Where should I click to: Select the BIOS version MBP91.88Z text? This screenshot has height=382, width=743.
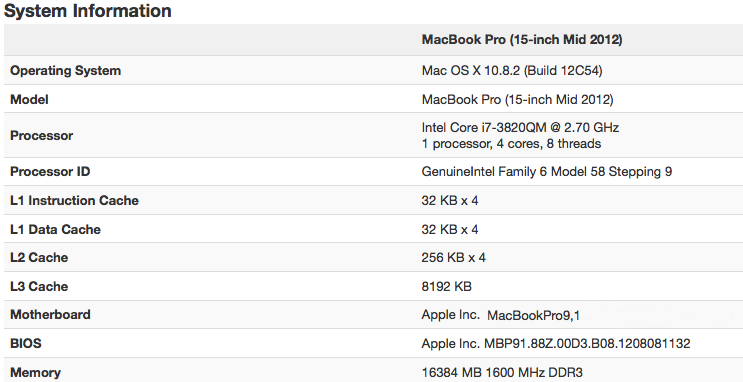(x=587, y=344)
